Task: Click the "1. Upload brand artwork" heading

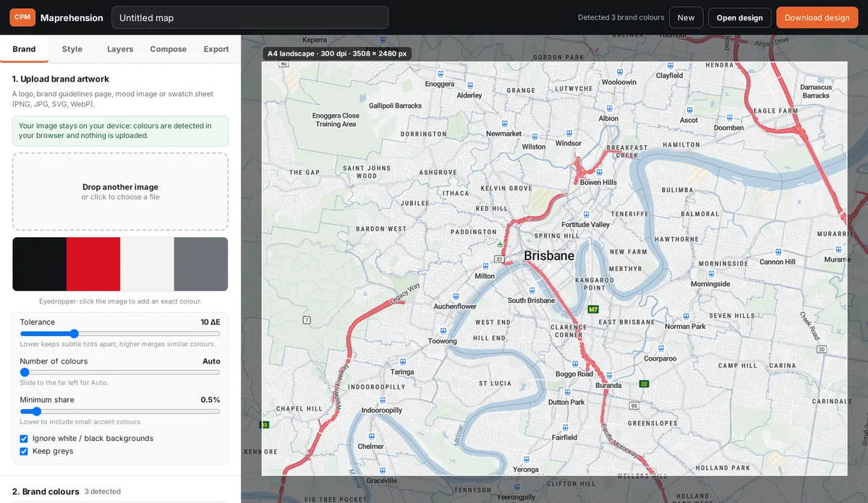Action: pyautogui.click(x=61, y=79)
